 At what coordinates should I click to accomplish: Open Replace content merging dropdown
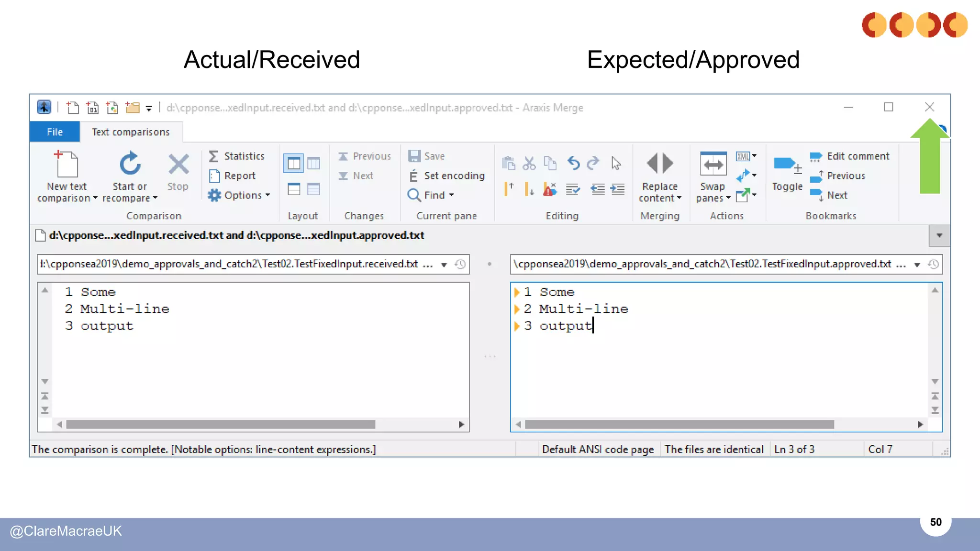click(x=660, y=177)
